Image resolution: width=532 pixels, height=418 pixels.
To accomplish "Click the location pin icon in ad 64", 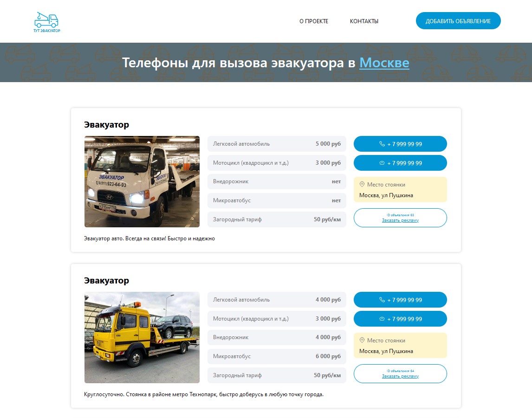I will [x=362, y=341].
